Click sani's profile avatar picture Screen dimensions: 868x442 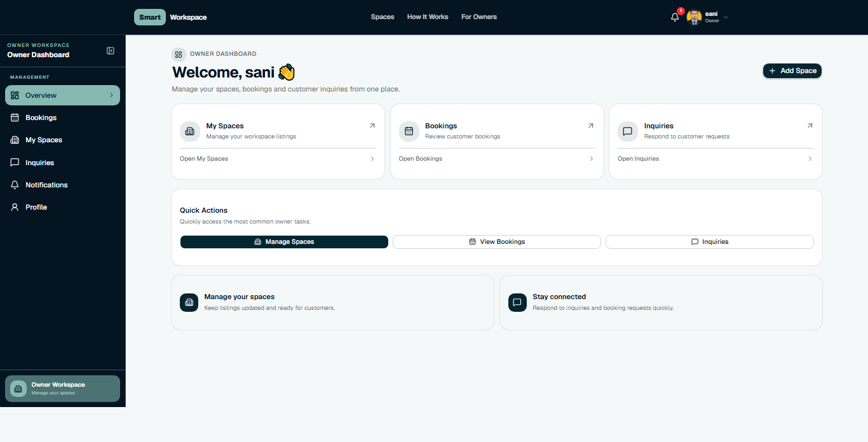(x=694, y=17)
